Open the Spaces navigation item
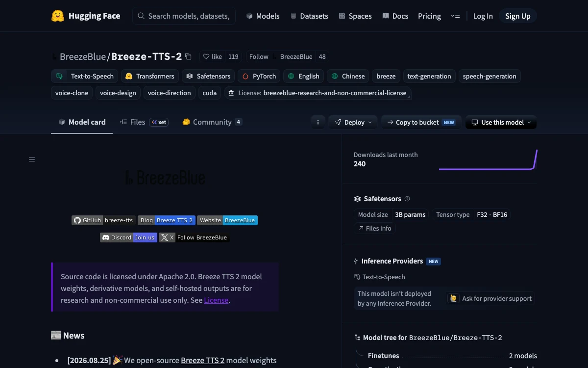This screenshot has height=368, width=588. click(x=355, y=16)
